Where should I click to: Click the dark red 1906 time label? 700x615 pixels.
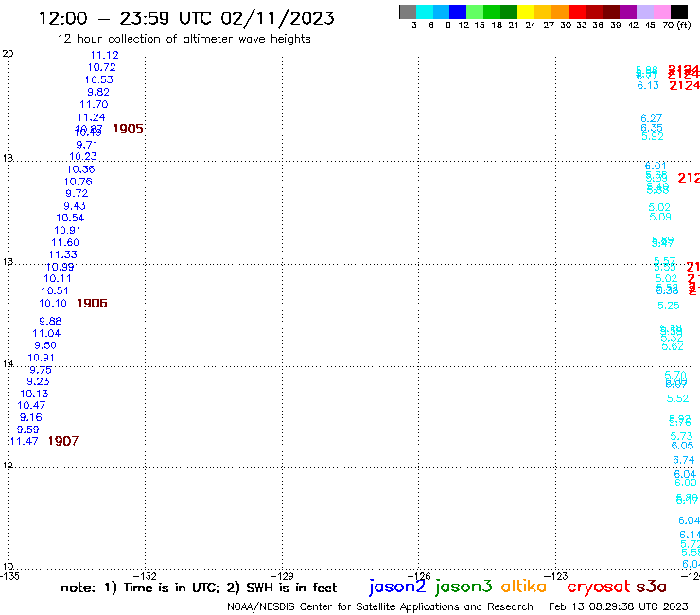point(92,304)
